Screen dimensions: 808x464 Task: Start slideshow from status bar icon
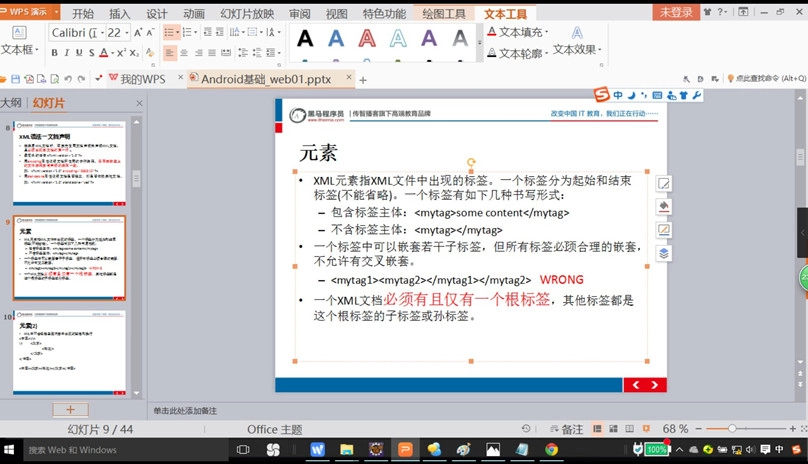(x=646, y=429)
